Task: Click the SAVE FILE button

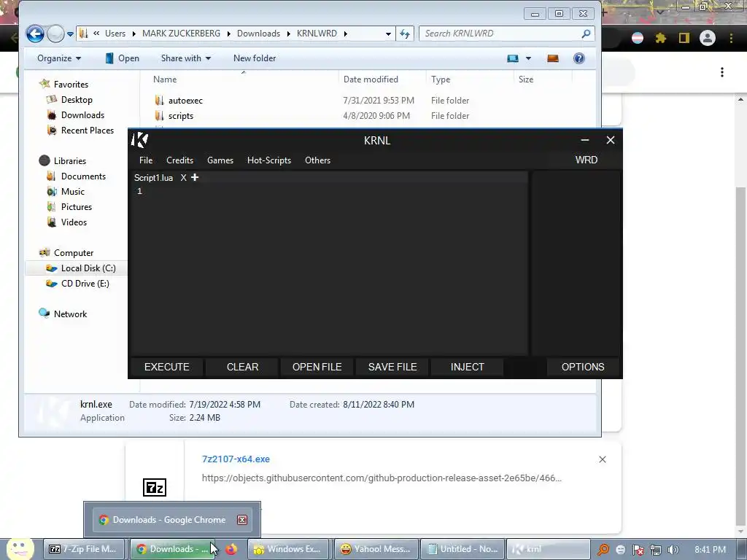Action: [x=392, y=367]
